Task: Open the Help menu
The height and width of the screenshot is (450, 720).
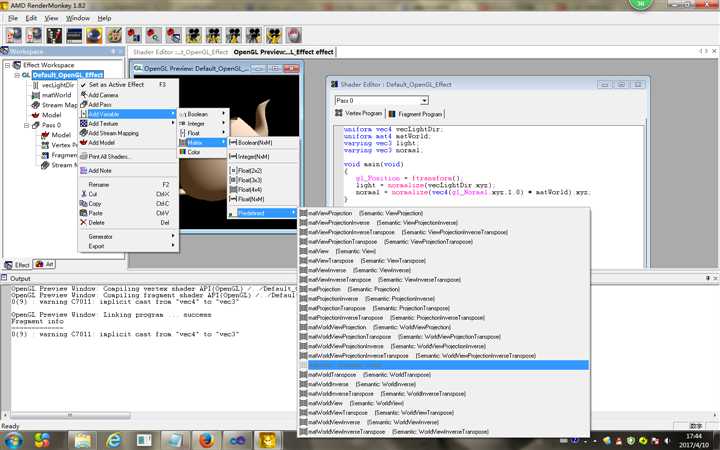Action: 104,18
